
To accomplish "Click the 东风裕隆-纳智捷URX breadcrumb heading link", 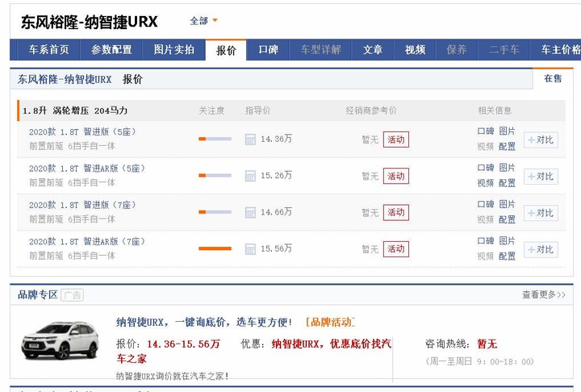I will coord(65,79).
